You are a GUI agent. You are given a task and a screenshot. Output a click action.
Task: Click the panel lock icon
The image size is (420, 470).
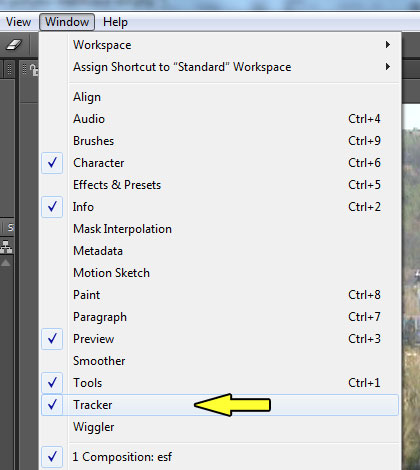(34, 70)
